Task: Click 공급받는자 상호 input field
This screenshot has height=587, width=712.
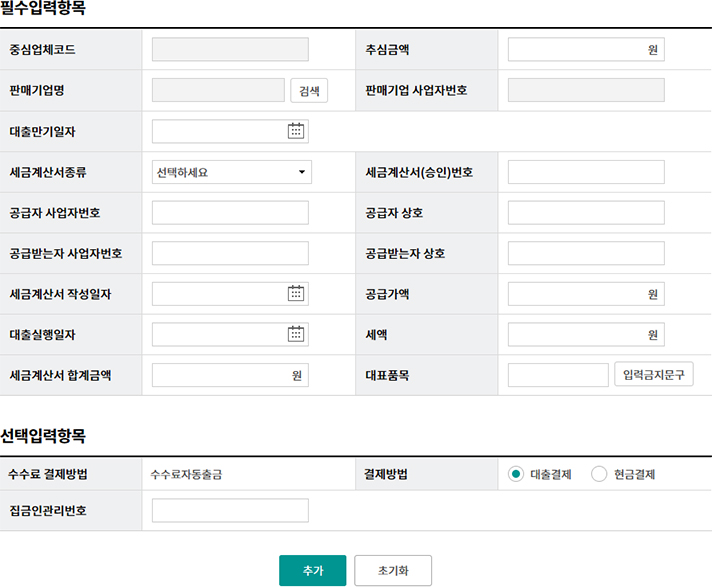Action: tap(585, 253)
